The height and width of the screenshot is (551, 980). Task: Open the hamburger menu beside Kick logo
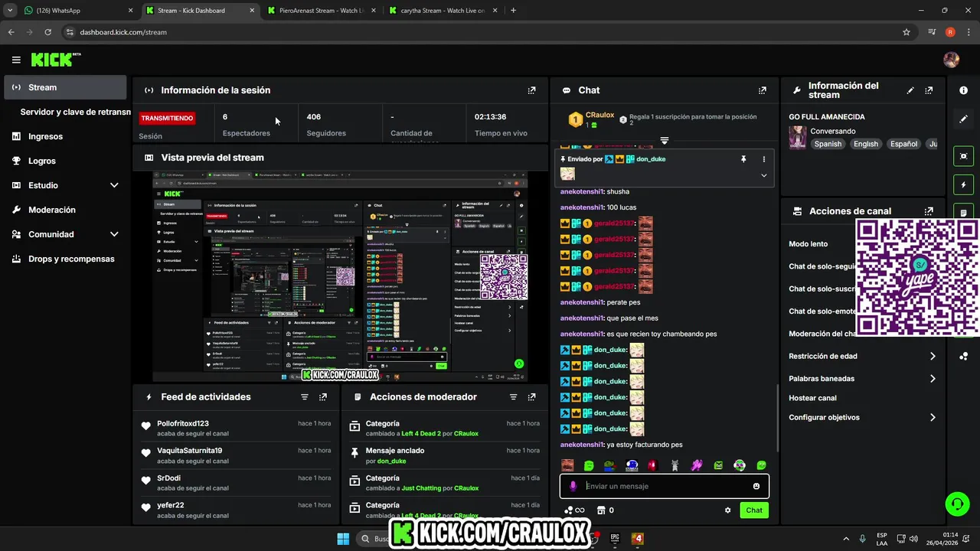point(16,60)
